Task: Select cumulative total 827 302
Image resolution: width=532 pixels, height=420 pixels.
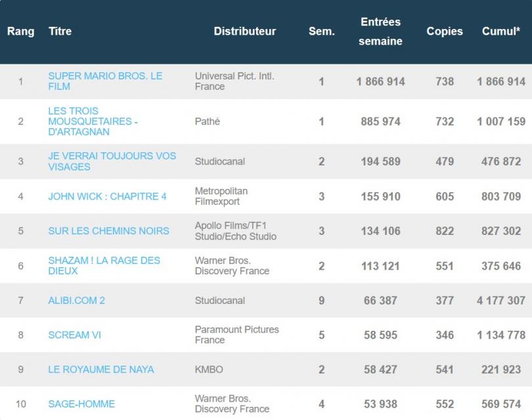Action: pyautogui.click(x=501, y=231)
